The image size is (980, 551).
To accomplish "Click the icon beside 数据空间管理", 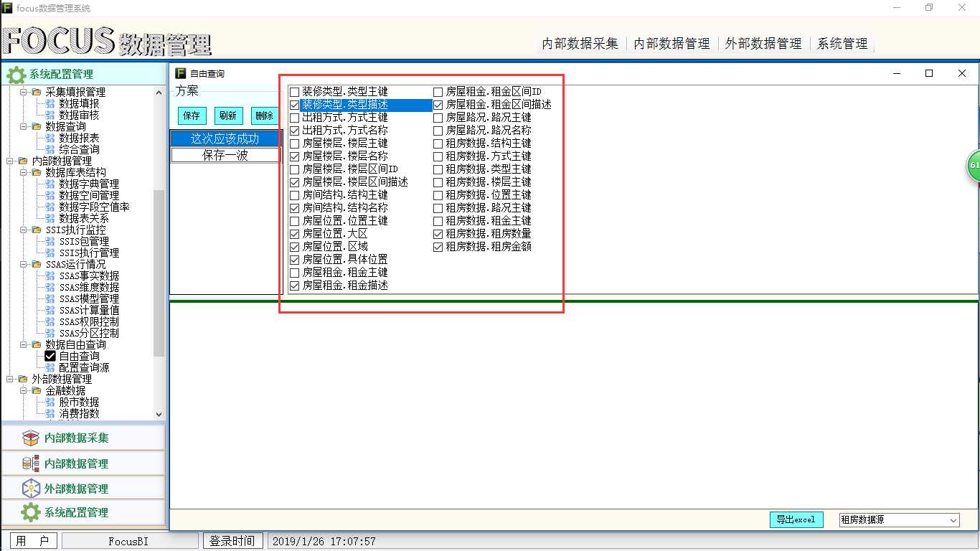I will pos(50,195).
